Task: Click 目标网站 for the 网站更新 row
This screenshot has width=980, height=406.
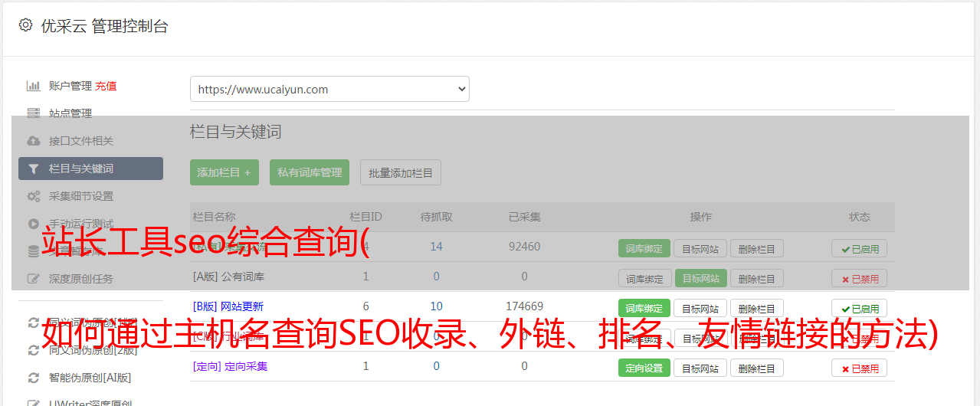Action: pos(700,308)
